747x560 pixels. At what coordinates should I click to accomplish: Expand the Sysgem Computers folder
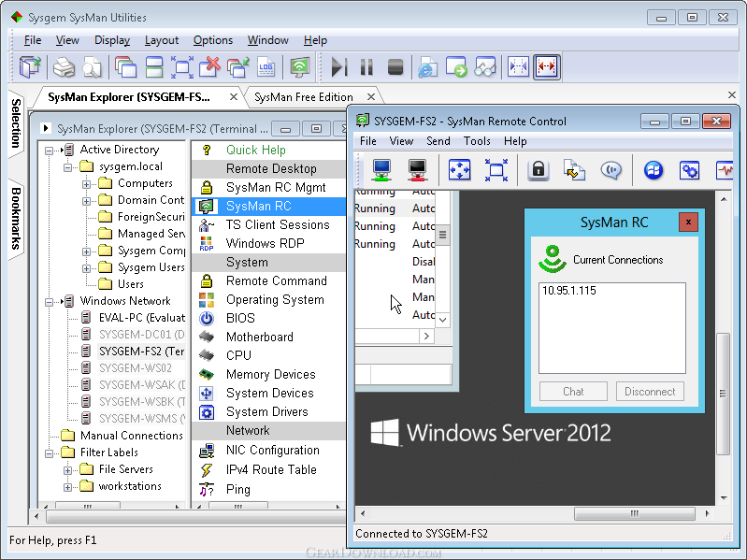(x=86, y=251)
